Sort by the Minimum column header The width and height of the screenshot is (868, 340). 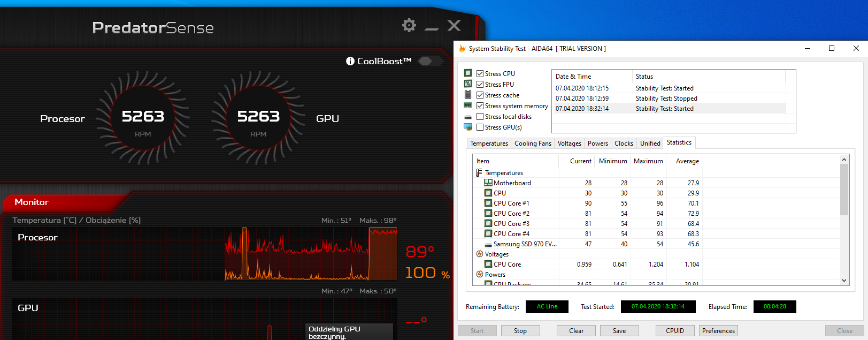click(x=612, y=161)
